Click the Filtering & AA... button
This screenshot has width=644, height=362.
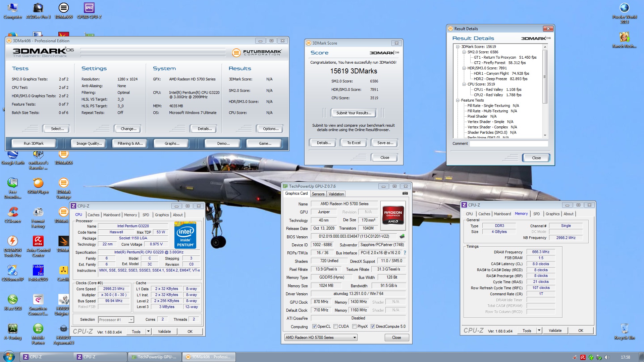[x=130, y=143]
